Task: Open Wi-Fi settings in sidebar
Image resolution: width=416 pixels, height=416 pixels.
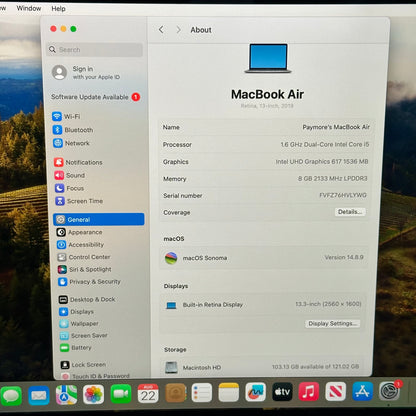Action: pyautogui.click(x=66, y=116)
